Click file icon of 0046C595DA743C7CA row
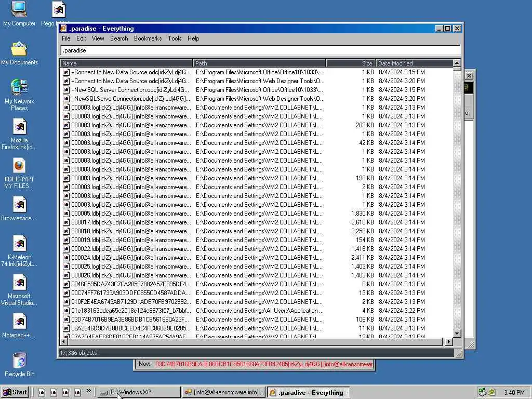Screen dimensions: 532x399 coord(66,284)
